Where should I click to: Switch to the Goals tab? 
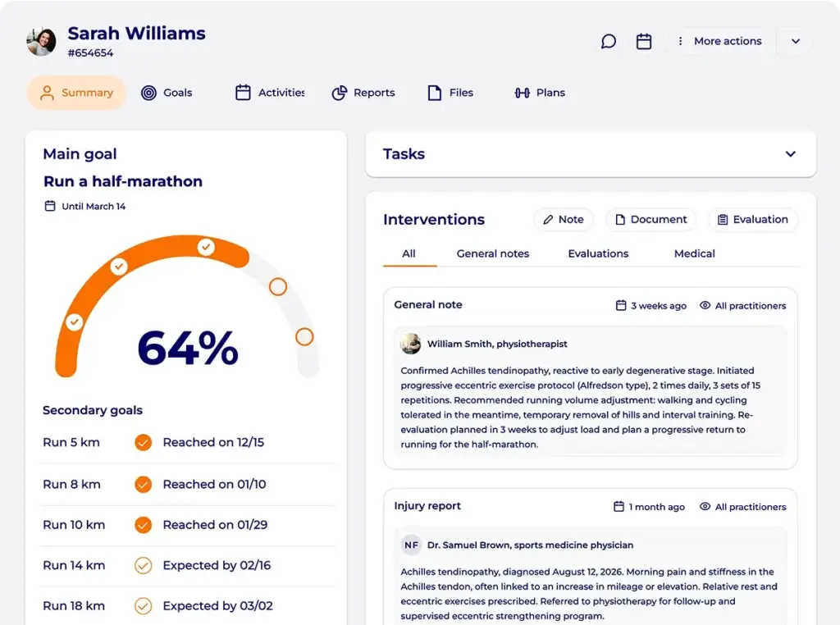(x=167, y=93)
